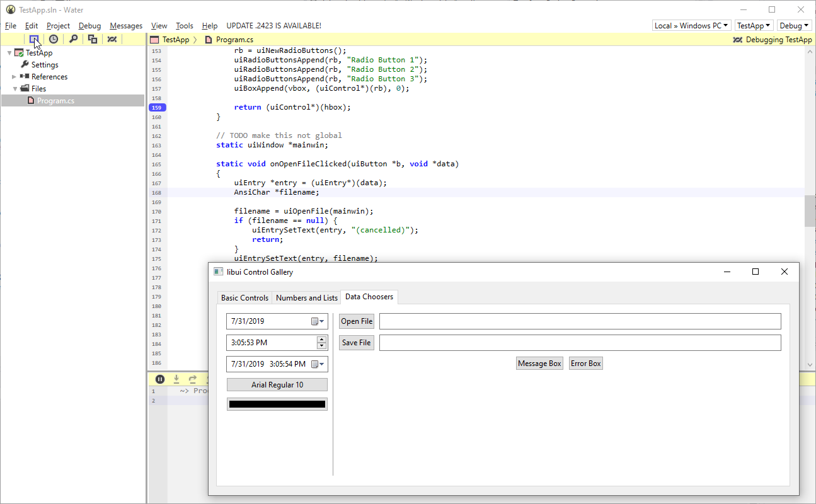Click the Debugging TestApp status icon
The image size is (816, 504).
(738, 40)
